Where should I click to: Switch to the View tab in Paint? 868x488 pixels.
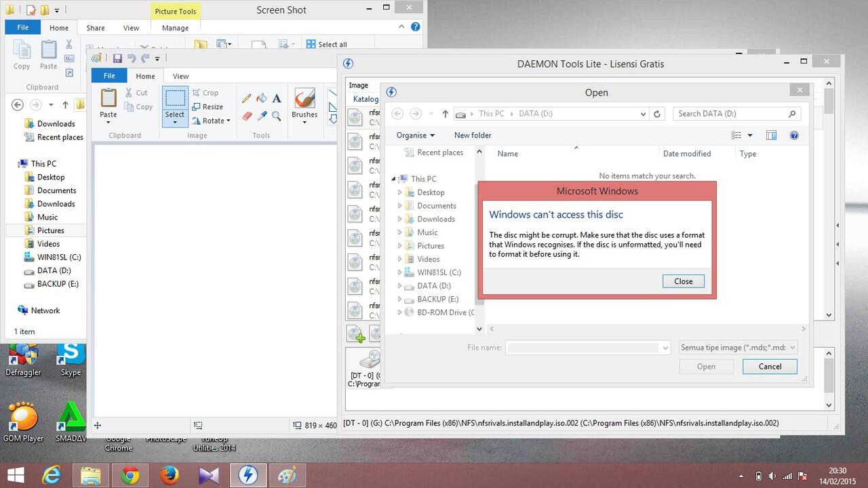click(x=180, y=76)
